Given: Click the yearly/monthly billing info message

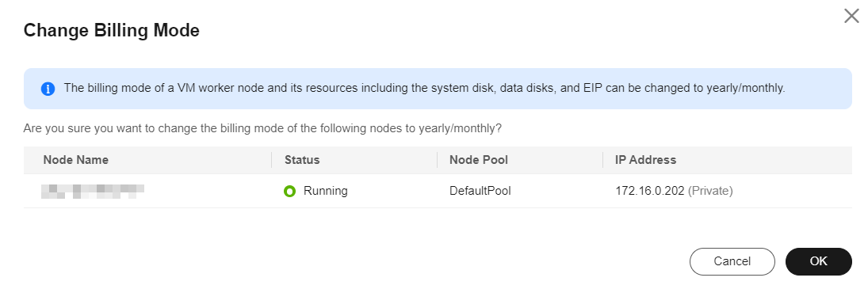Looking at the screenshot, I should [x=424, y=89].
